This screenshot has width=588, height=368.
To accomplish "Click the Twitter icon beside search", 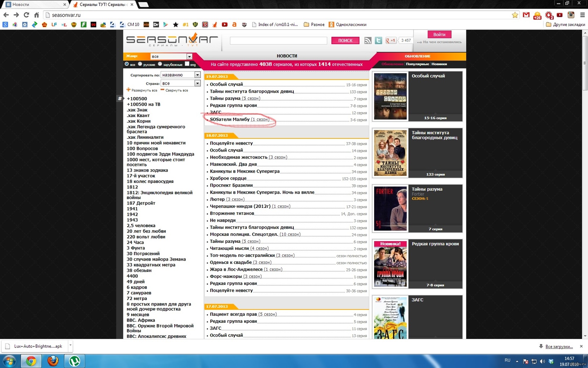I will point(378,40).
